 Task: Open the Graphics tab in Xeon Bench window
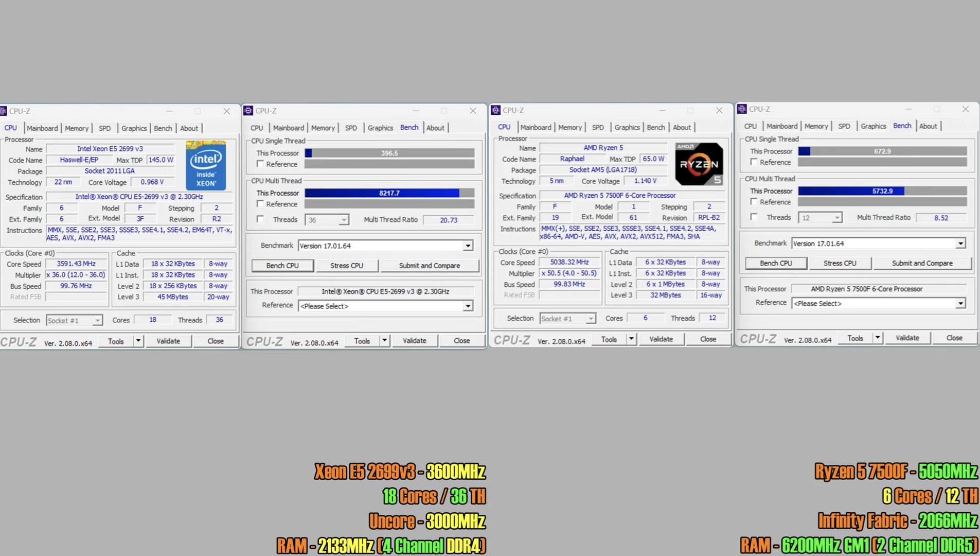pos(381,128)
